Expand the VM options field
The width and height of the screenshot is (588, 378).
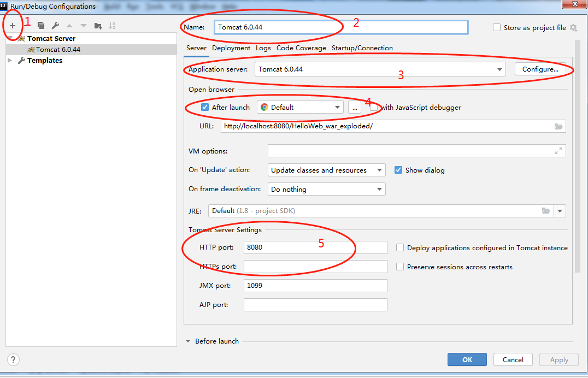(558, 151)
